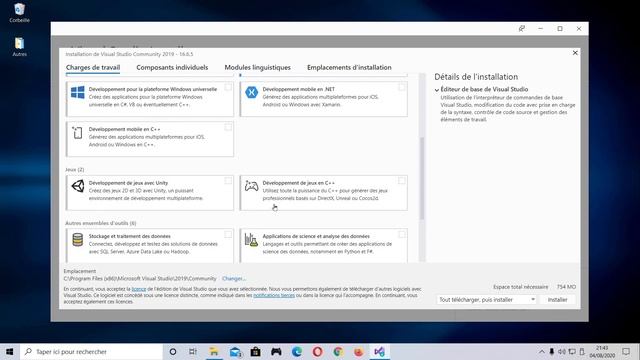
Task: Click the C++ game development gamepad icon
Action: (x=251, y=186)
